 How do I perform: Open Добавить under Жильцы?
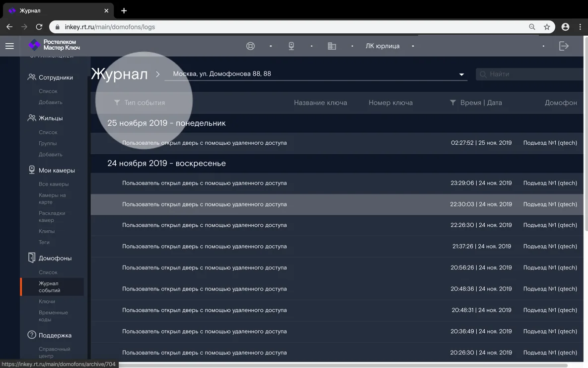click(50, 154)
